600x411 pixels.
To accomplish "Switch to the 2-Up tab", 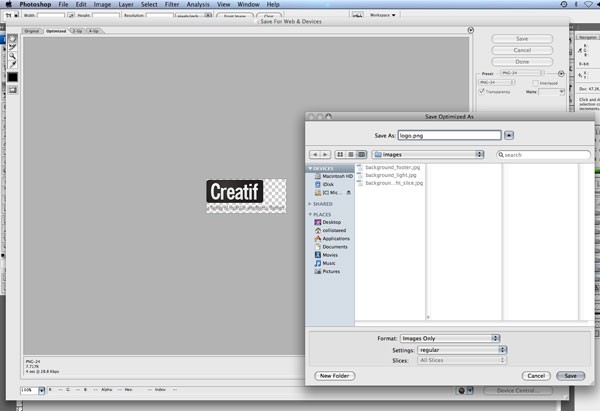I will coord(78,31).
